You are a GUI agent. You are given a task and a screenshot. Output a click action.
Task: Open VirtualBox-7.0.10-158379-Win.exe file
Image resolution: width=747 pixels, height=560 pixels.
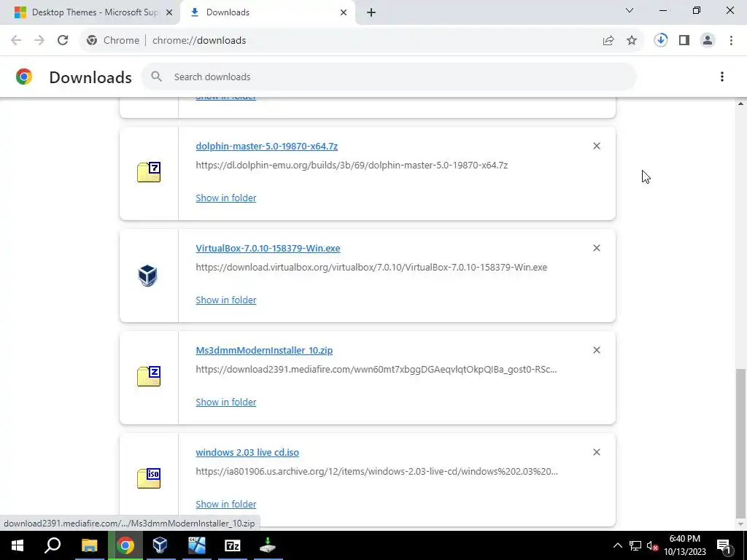[x=268, y=248]
